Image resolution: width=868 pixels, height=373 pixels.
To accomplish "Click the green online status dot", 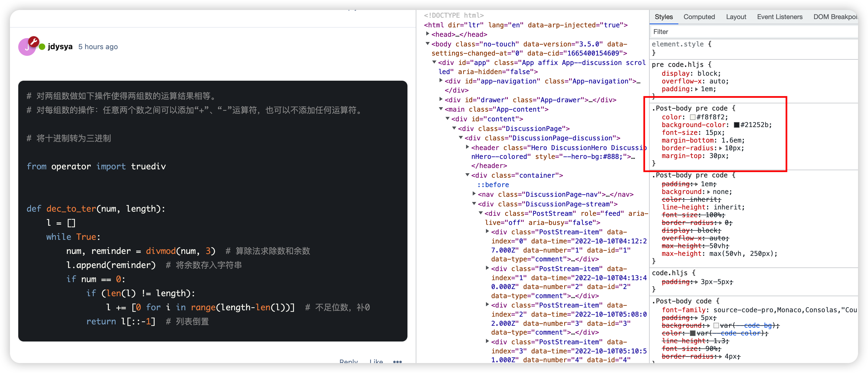I will tap(42, 47).
